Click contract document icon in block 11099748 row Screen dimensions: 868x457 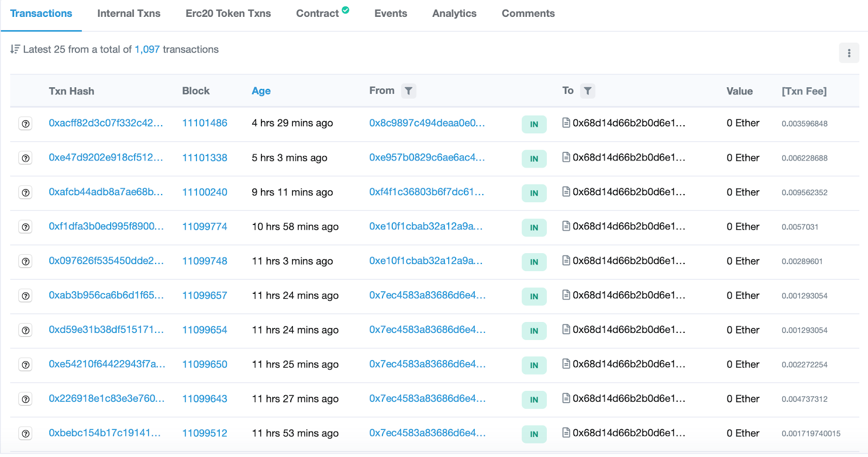pos(566,260)
